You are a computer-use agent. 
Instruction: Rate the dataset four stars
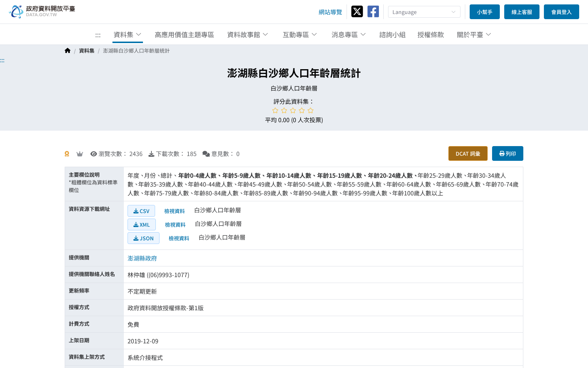302,110
